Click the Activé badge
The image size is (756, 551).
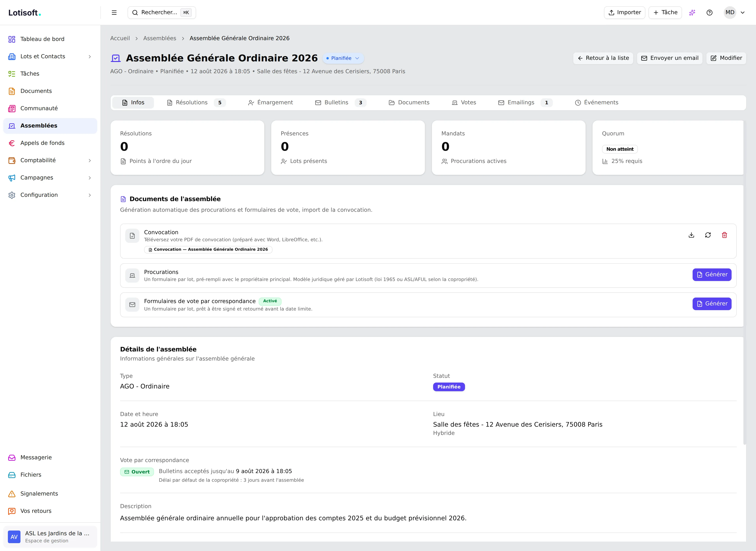[x=270, y=301]
